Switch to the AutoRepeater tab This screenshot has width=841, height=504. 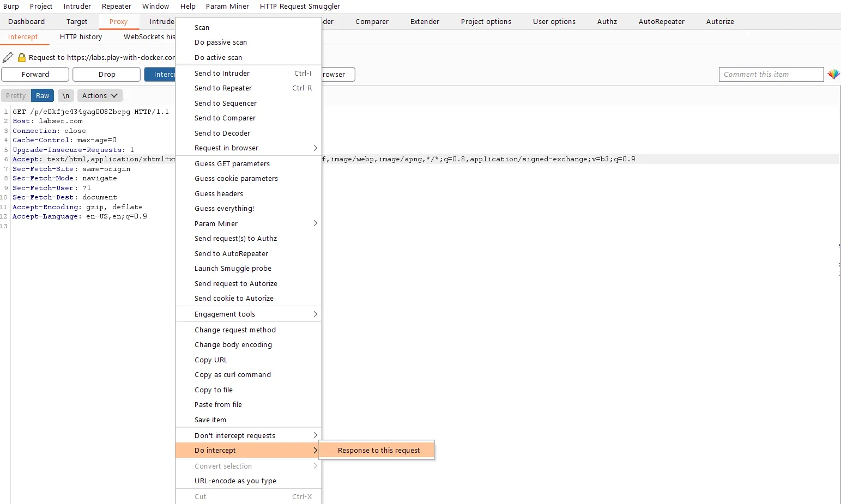662,22
